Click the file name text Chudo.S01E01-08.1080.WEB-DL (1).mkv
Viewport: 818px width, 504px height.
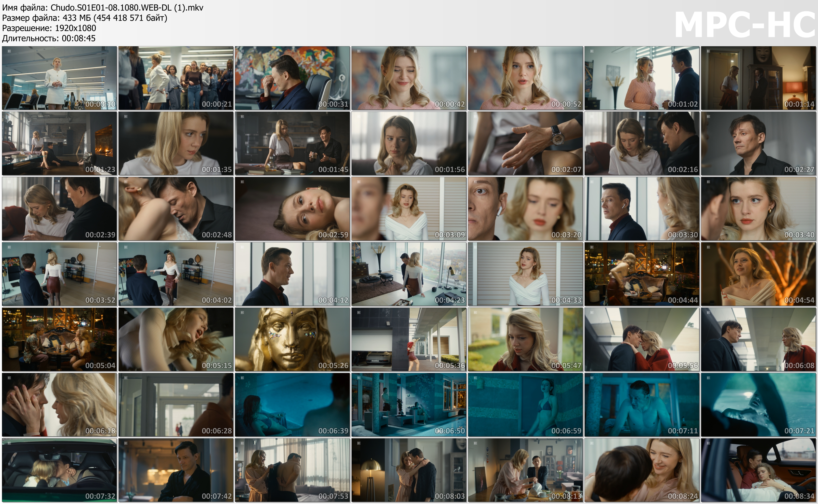[127, 8]
